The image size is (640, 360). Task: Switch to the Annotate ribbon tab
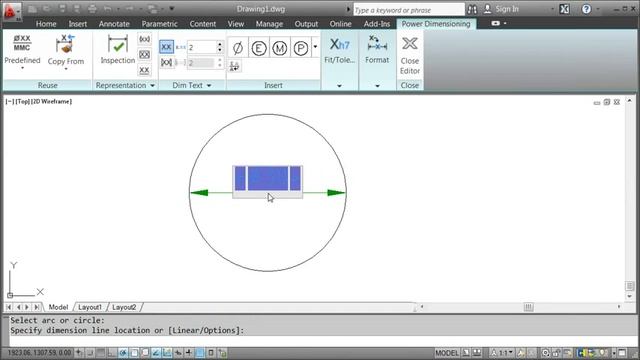[114, 24]
